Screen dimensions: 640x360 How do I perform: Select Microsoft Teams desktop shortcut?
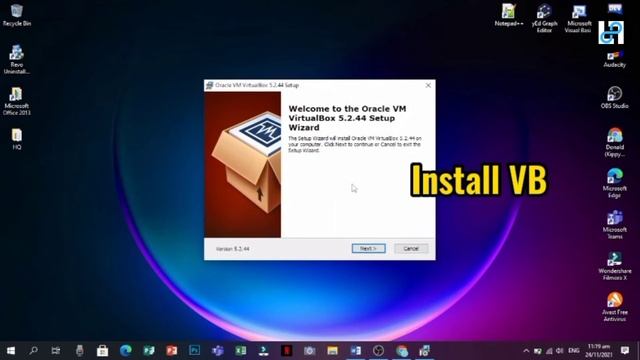tap(615, 224)
